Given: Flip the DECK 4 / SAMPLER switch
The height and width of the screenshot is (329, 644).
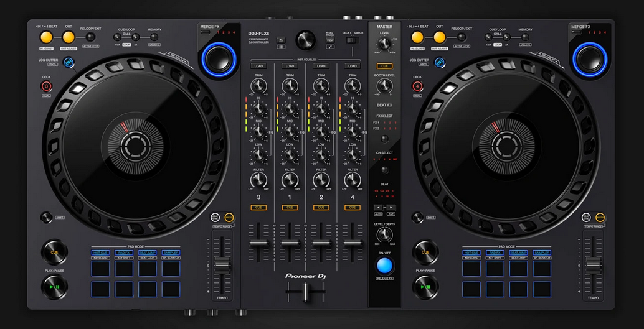Looking at the screenshot, I should (352, 40).
